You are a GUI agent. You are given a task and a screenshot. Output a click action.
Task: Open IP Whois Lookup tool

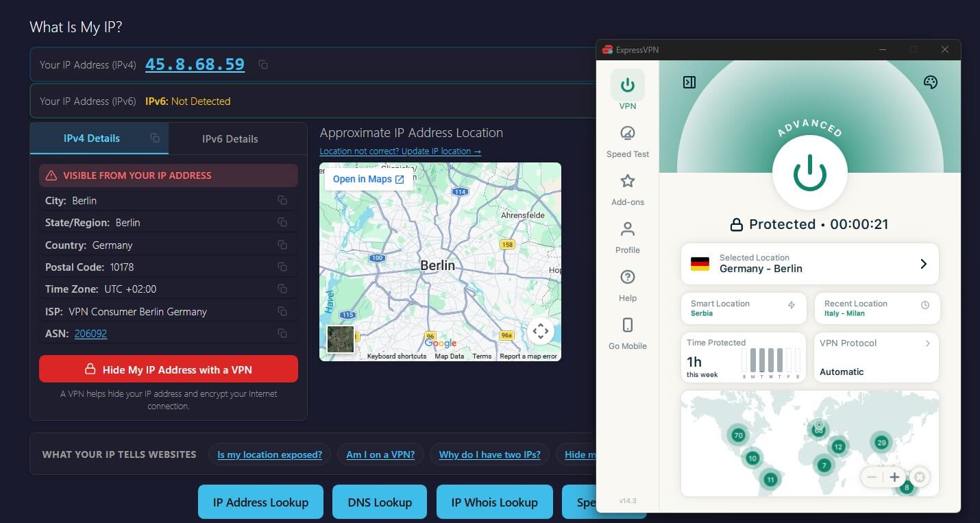tap(494, 502)
